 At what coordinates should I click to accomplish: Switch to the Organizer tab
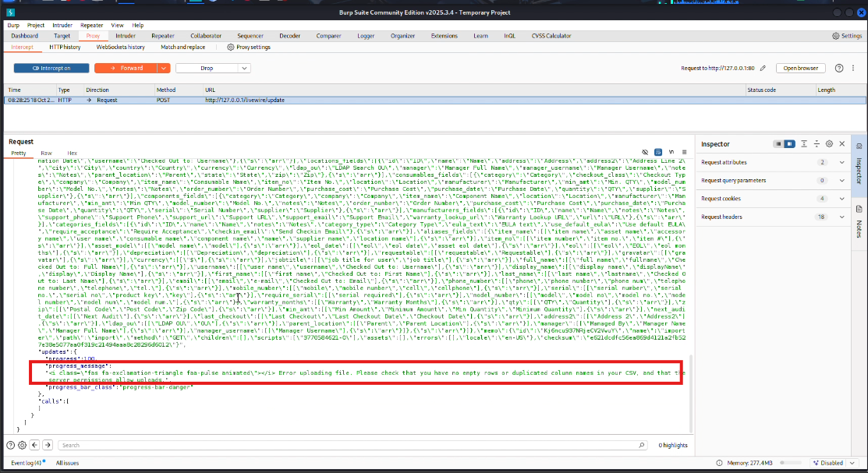click(402, 36)
